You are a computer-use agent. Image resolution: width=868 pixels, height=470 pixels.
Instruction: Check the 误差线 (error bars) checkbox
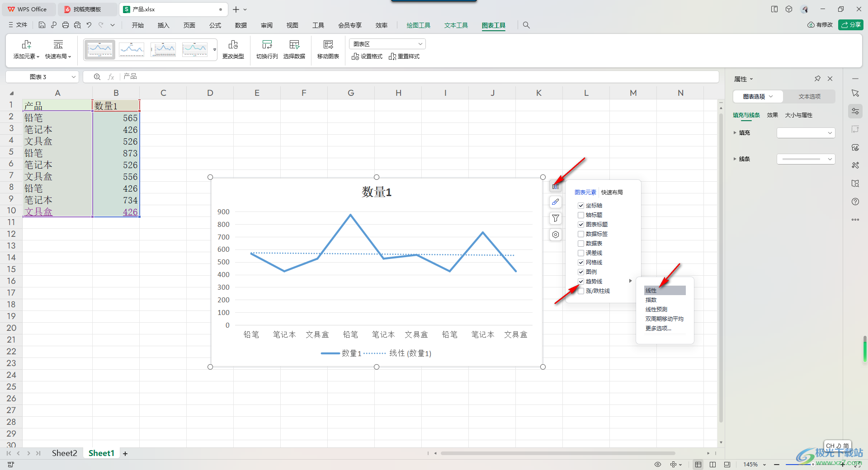point(581,253)
